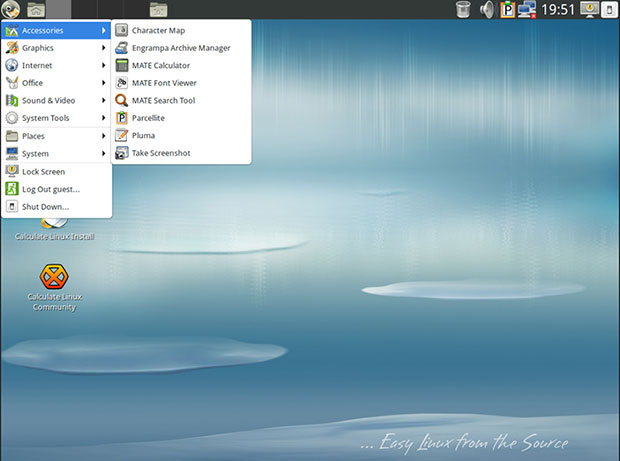Launch Pluma text editor
This screenshot has height=461, width=620.
[x=181, y=135]
